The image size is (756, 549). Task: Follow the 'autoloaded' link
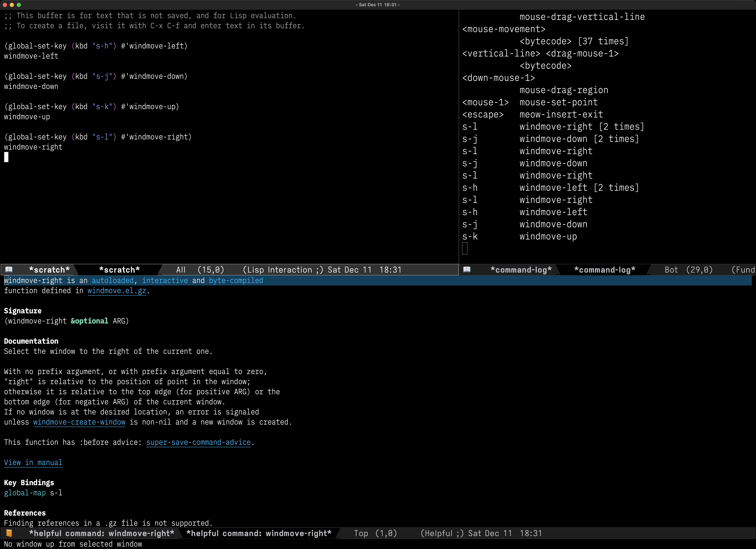coord(113,281)
